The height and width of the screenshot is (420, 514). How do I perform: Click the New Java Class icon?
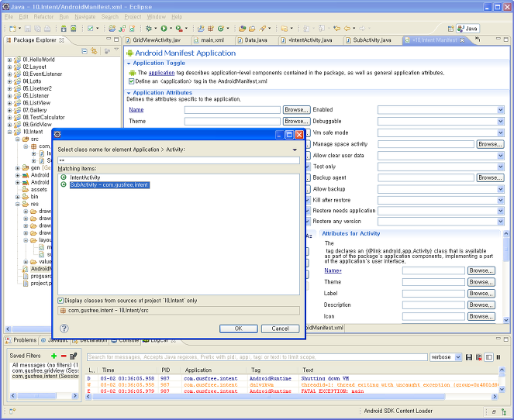[x=221, y=29]
